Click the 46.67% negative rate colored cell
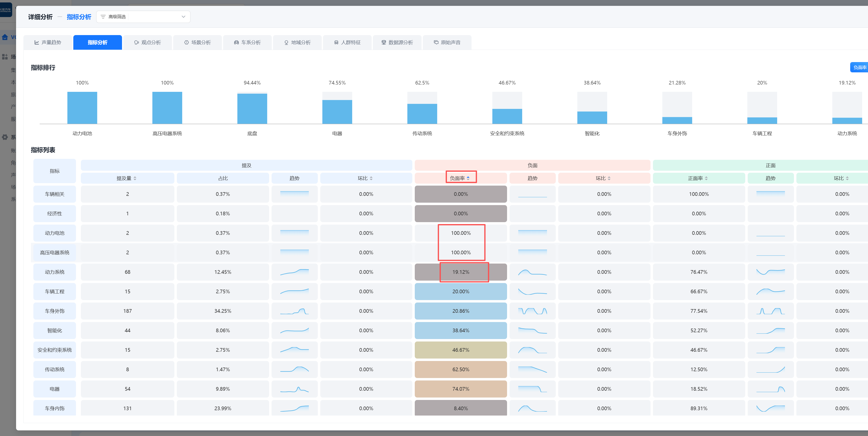 tap(461, 350)
